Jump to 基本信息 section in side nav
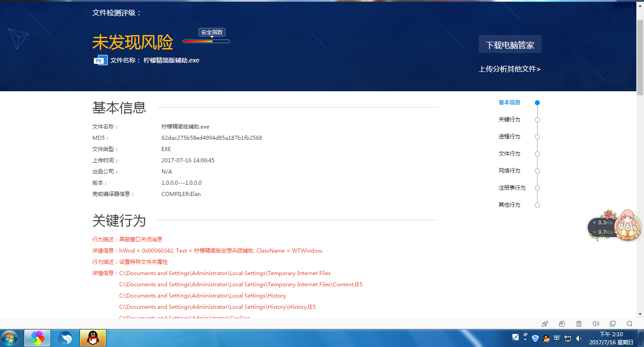Image resolution: width=644 pixels, height=347 pixels. pyautogui.click(x=509, y=102)
